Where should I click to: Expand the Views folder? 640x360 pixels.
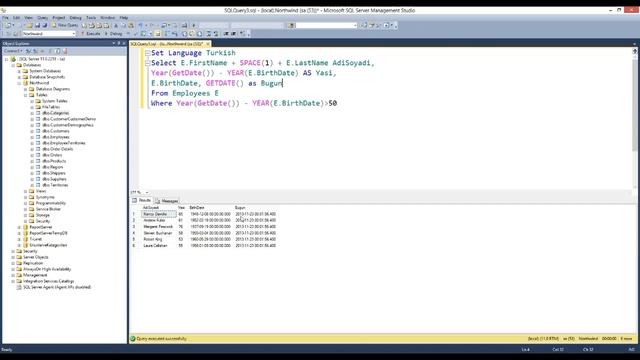(25, 191)
